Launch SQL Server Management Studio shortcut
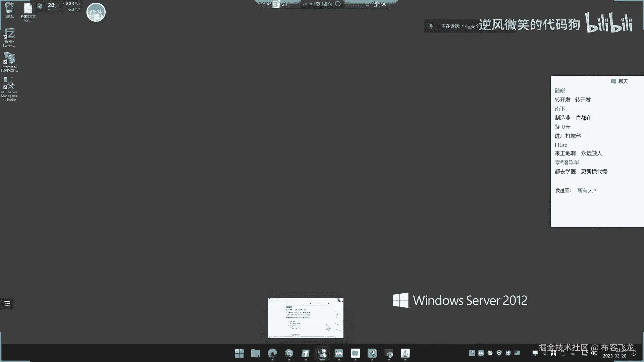The height and width of the screenshot is (362, 644). 9,88
